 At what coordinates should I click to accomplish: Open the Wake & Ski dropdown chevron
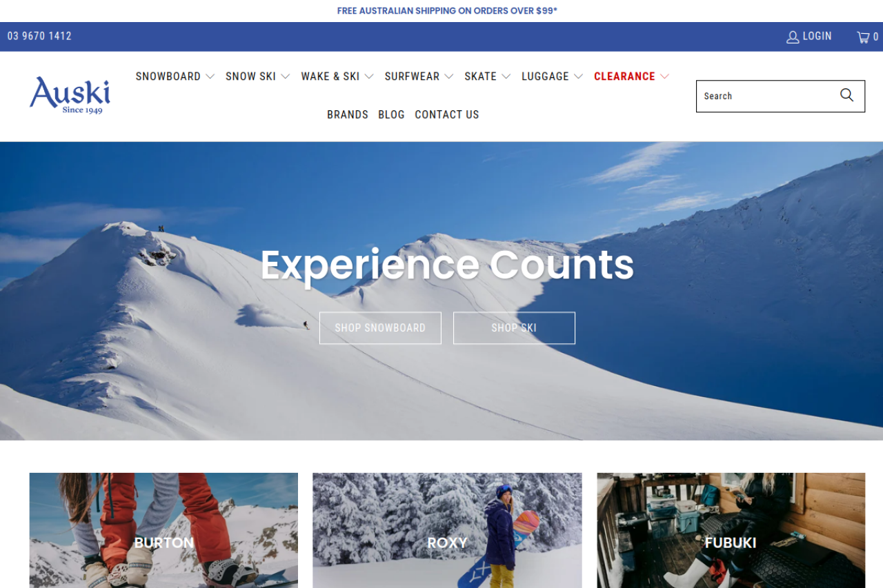click(369, 77)
